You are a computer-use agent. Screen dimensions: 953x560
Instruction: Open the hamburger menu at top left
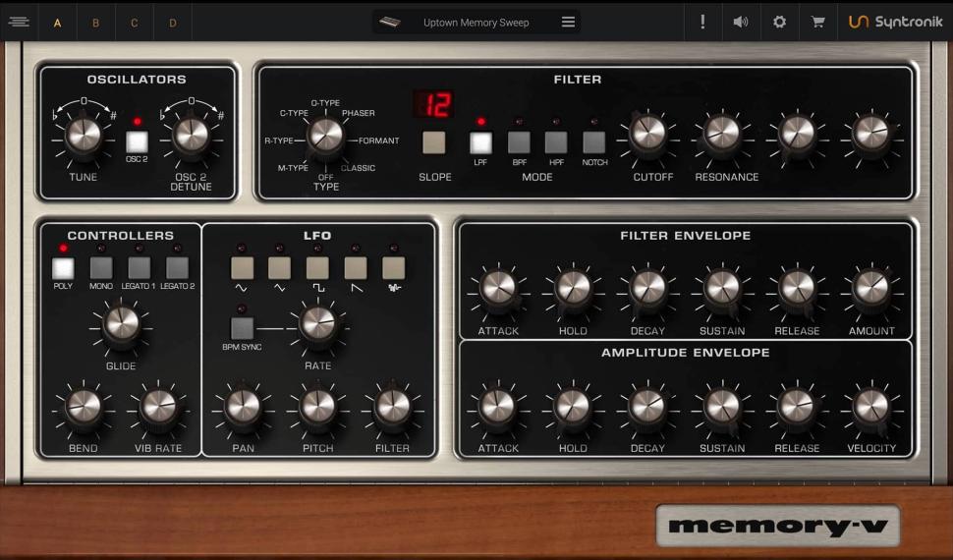[19, 22]
